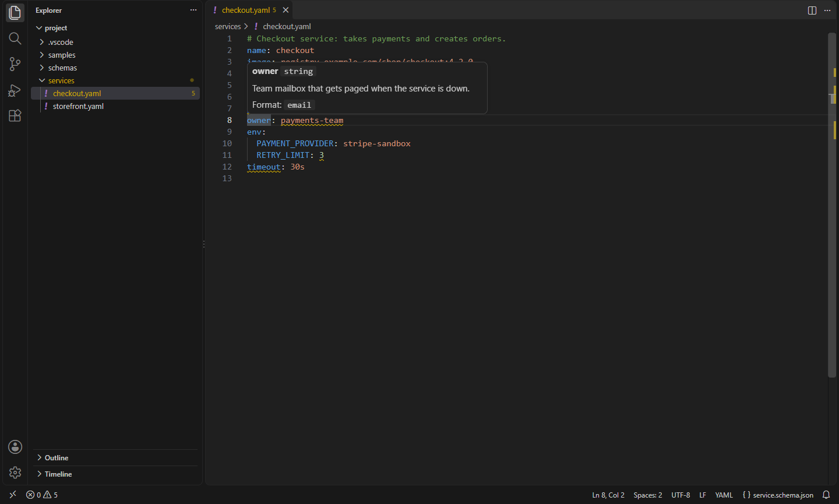Click the stripe-sandbox value
The width and height of the screenshot is (839, 504).
(x=377, y=143)
